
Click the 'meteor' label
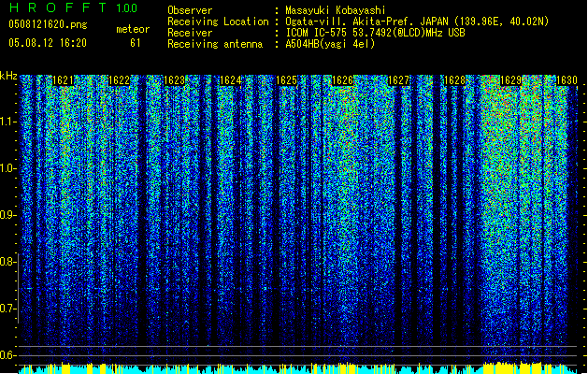(x=133, y=29)
